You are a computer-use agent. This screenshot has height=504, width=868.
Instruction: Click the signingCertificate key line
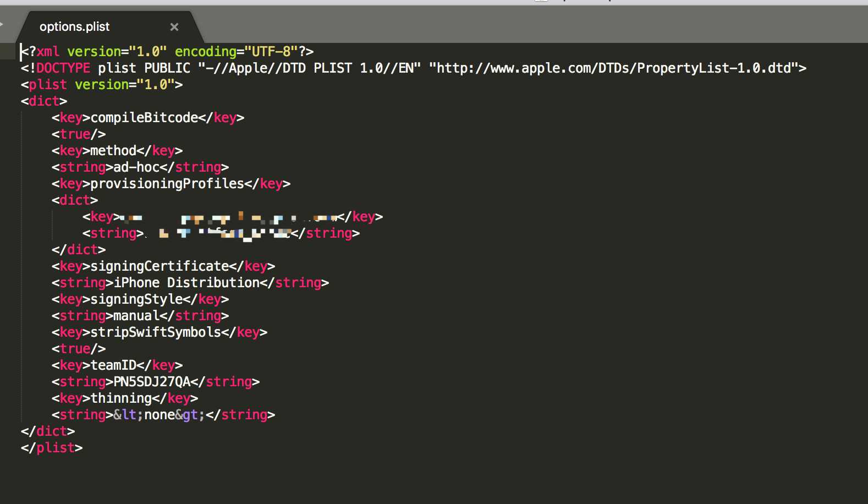[163, 266]
